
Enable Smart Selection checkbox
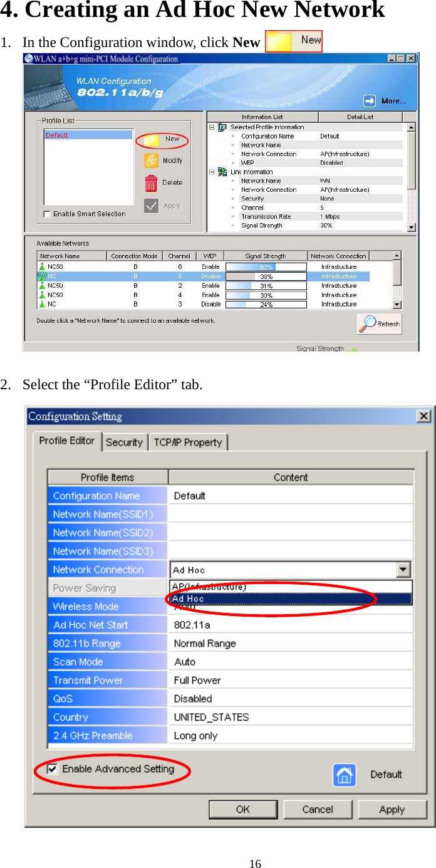click(47, 214)
